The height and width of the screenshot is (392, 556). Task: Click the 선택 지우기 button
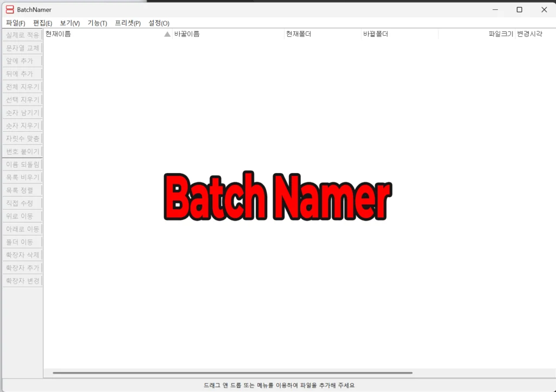pyautogui.click(x=22, y=99)
